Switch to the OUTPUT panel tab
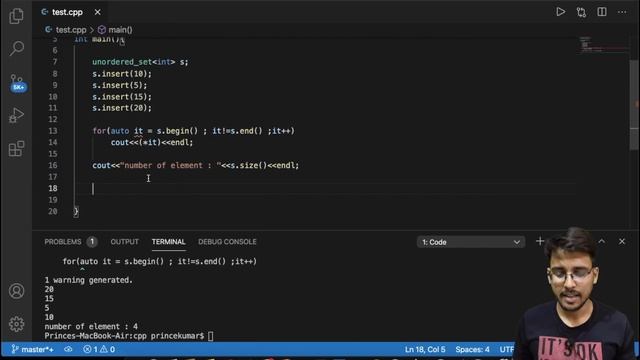 (x=124, y=242)
